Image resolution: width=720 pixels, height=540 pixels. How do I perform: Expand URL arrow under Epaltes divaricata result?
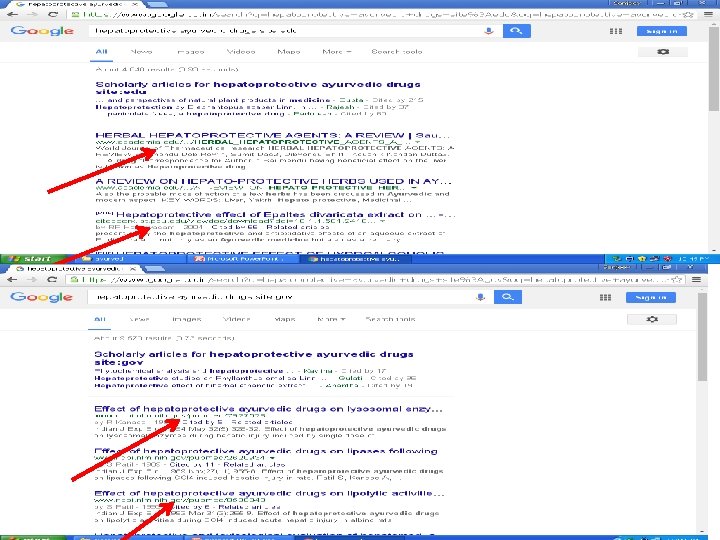point(382,221)
